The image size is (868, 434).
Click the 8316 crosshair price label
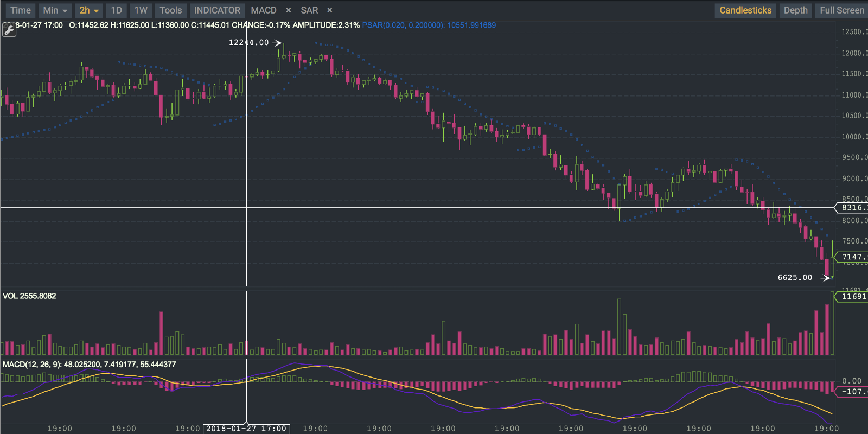tap(852, 208)
